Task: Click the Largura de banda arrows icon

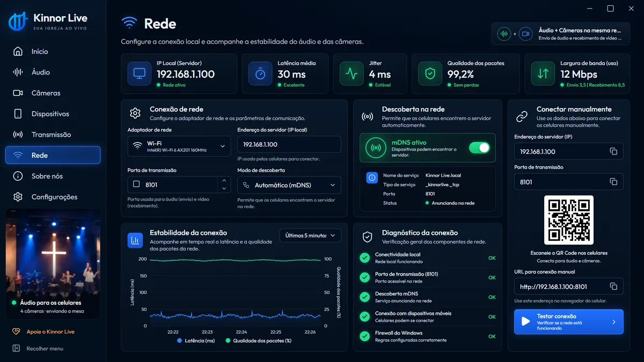Action: click(543, 73)
